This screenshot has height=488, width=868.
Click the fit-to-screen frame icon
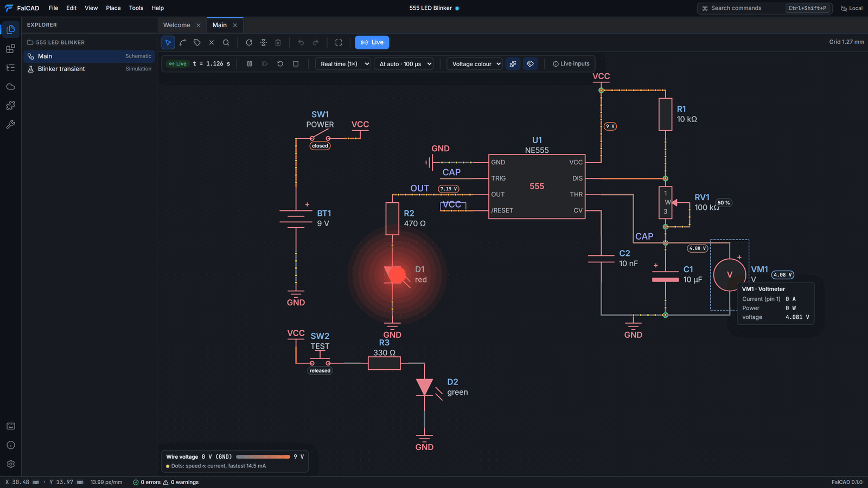[339, 42]
